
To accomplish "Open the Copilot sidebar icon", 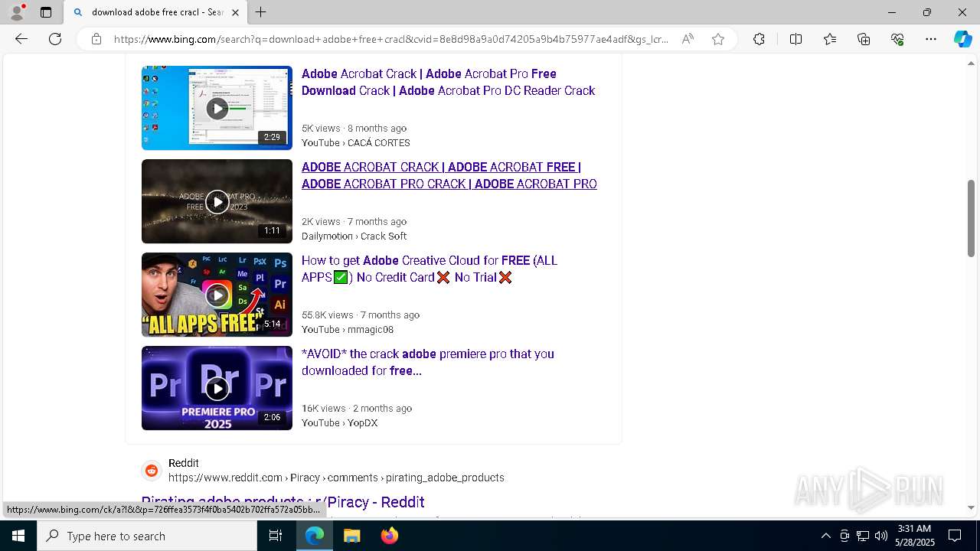I will (x=962, y=39).
